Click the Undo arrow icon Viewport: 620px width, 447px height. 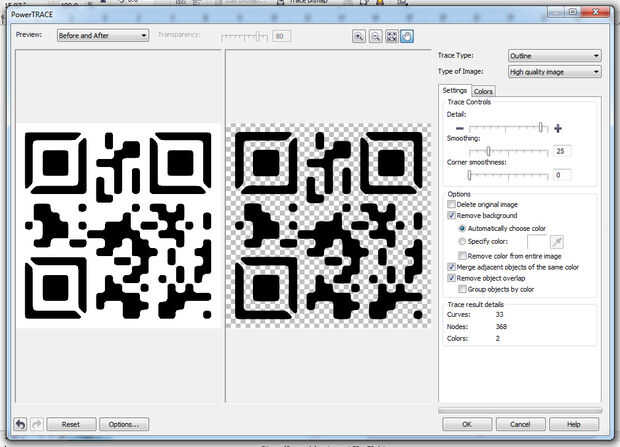coord(21,424)
